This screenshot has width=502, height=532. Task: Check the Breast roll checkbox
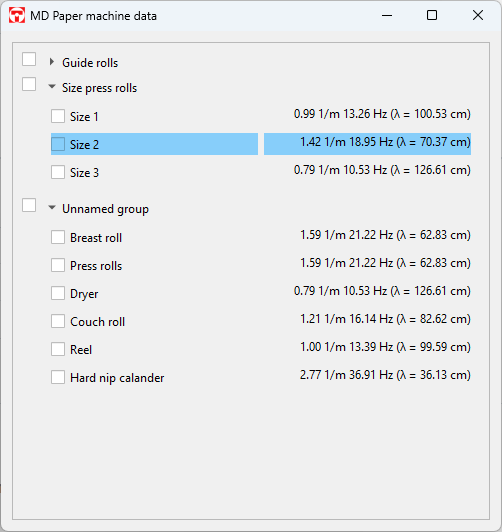[58, 237]
